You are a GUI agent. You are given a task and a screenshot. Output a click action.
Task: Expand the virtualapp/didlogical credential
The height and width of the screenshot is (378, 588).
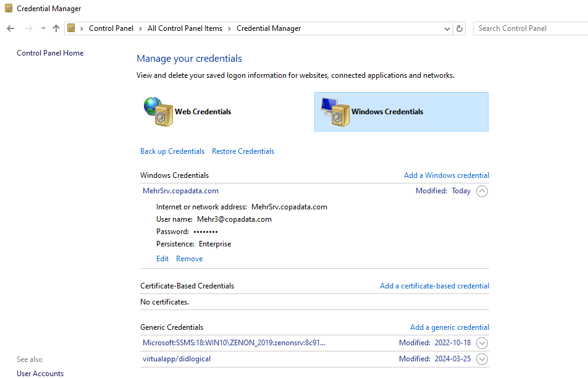482,359
